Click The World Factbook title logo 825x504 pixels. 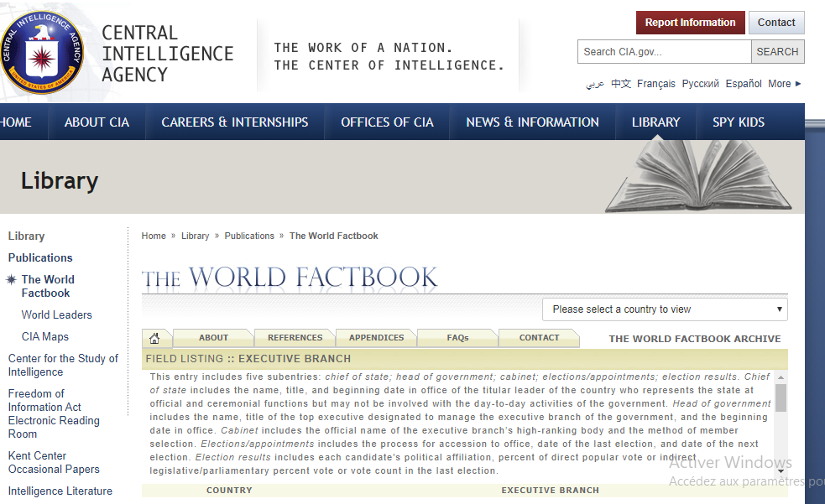pyautogui.click(x=290, y=278)
